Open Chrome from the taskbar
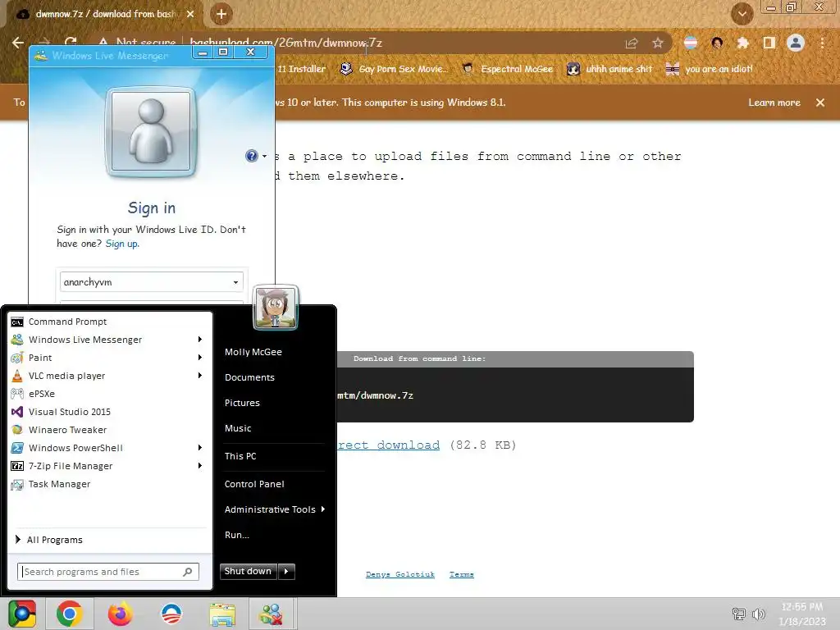This screenshot has width=840, height=630. click(69, 614)
